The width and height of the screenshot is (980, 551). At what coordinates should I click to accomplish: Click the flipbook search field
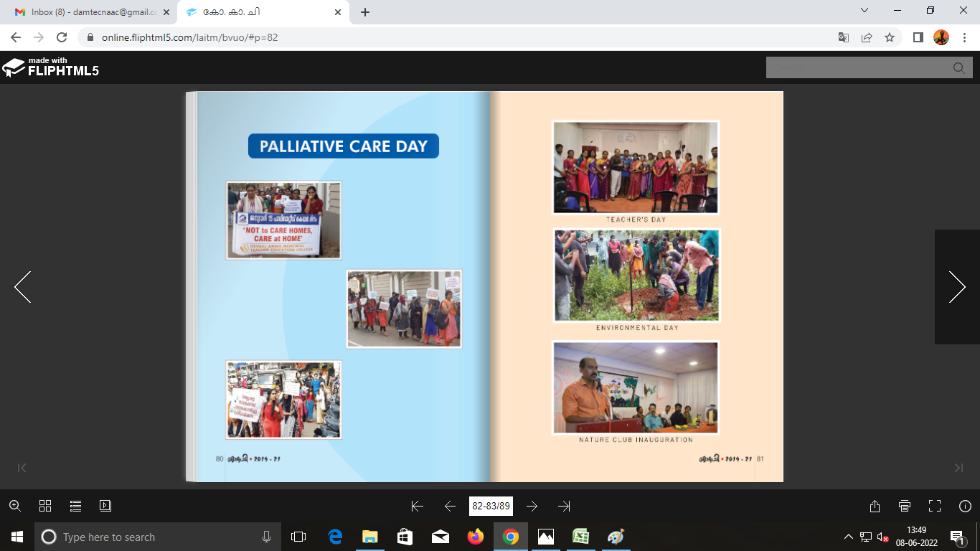pyautogui.click(x=858, y=67)
